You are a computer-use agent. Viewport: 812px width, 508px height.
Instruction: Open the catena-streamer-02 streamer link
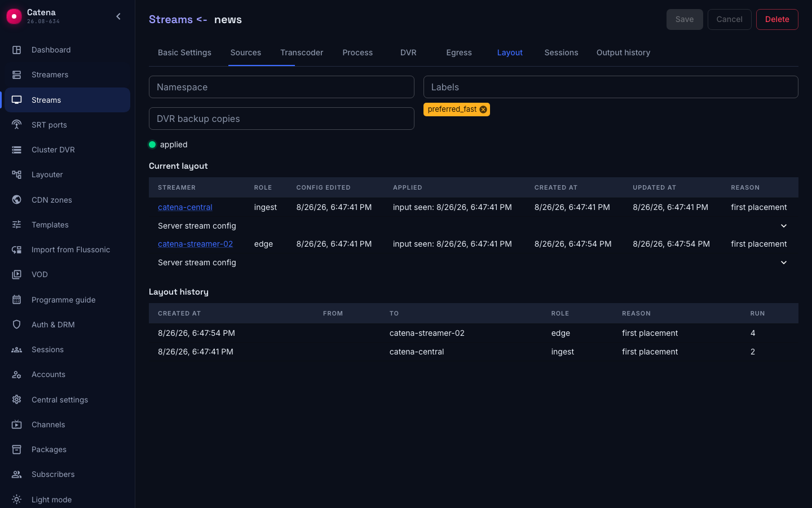coord(195,244)
